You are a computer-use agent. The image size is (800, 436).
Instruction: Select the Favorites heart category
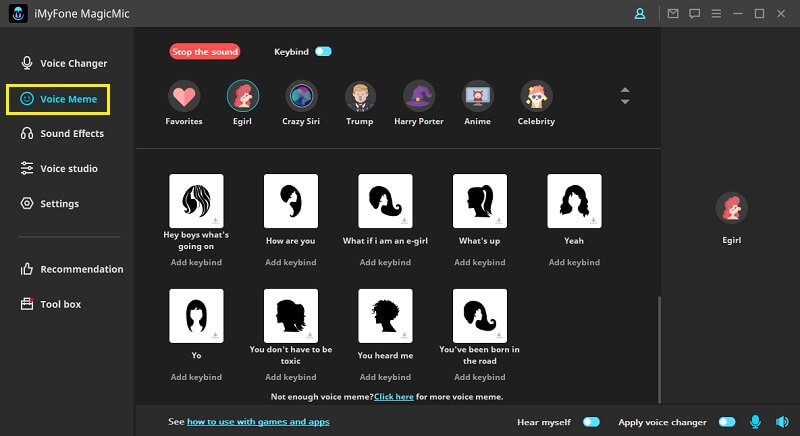(184, 96)
